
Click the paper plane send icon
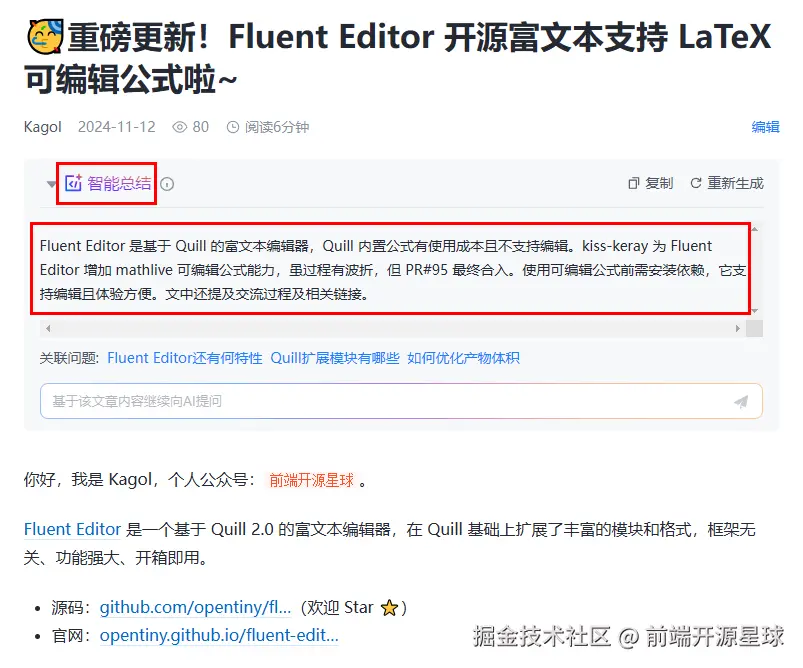coord(740,401)
